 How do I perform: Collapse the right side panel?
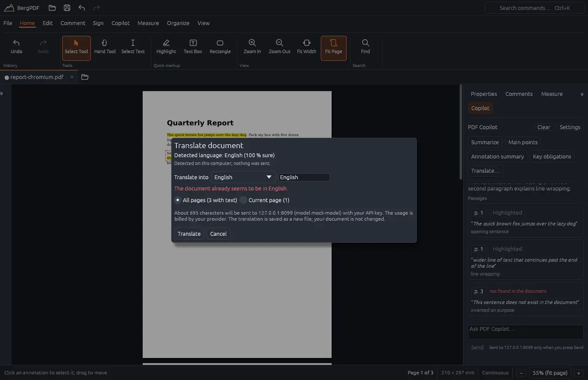point(582,94)
